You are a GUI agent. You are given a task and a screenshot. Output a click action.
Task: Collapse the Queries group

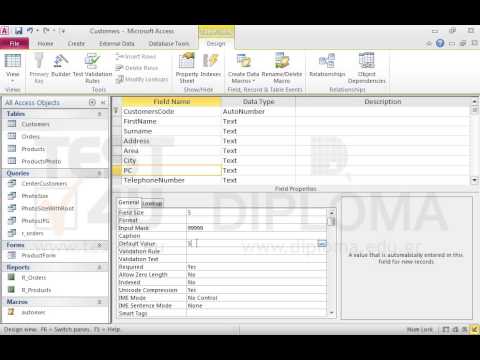click(x=99, y=173)
